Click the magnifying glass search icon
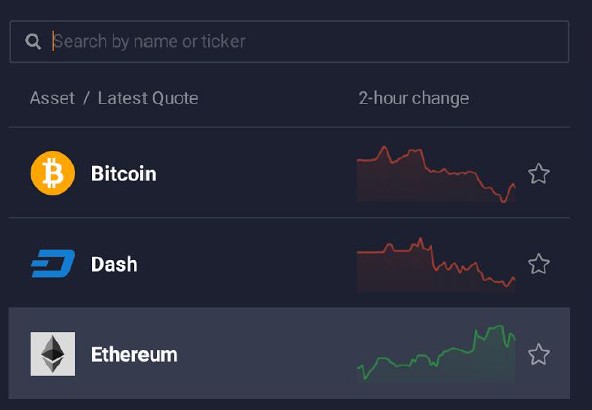This screenshot has width=592, height=410. pos(33,41)
